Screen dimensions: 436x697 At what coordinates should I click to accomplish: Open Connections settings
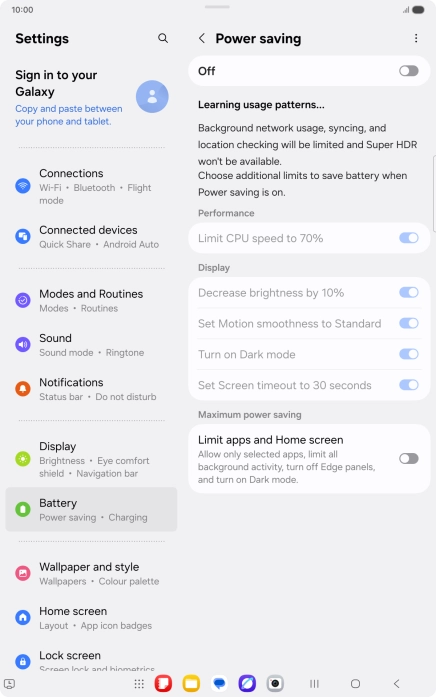91,186
